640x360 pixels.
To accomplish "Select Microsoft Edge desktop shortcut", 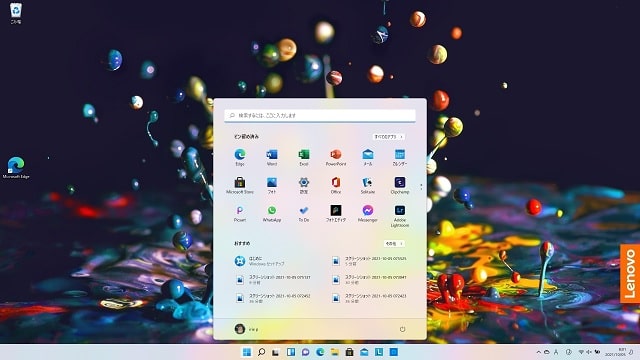I will 16,168.
